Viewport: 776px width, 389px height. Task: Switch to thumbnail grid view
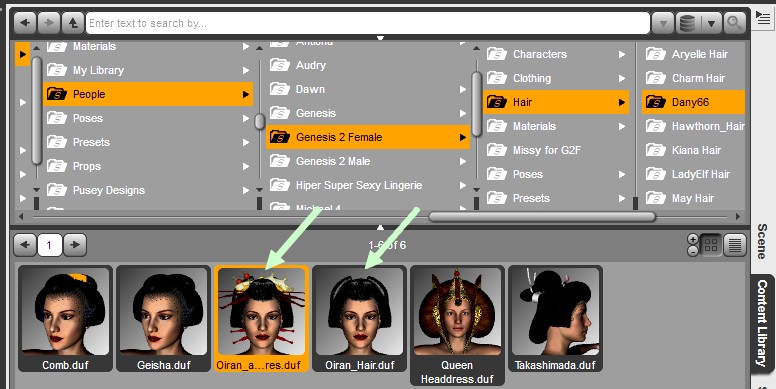711,244
